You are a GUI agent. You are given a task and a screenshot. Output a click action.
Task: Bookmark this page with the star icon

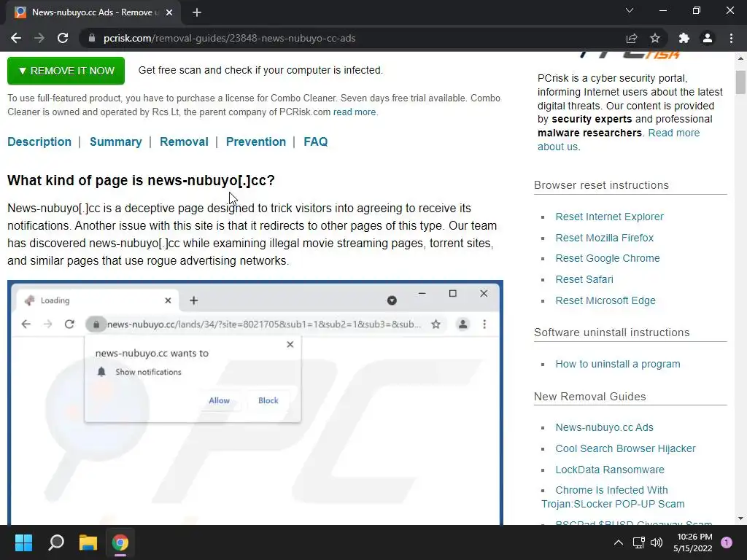coord(655,38)
